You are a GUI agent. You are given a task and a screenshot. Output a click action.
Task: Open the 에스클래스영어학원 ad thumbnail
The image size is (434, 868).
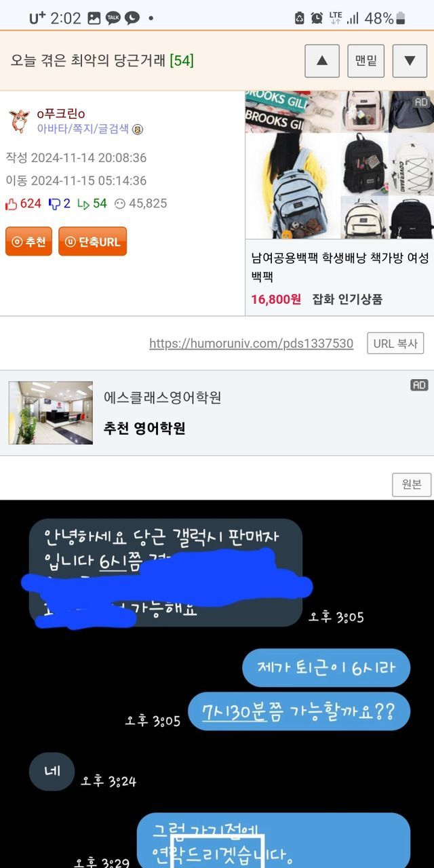pyautogui.click(x=51, y=412)
